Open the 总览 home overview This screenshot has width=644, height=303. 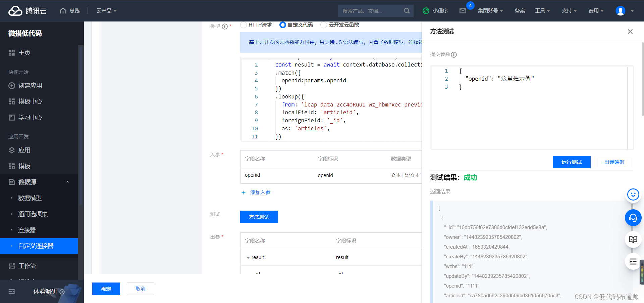70,11
